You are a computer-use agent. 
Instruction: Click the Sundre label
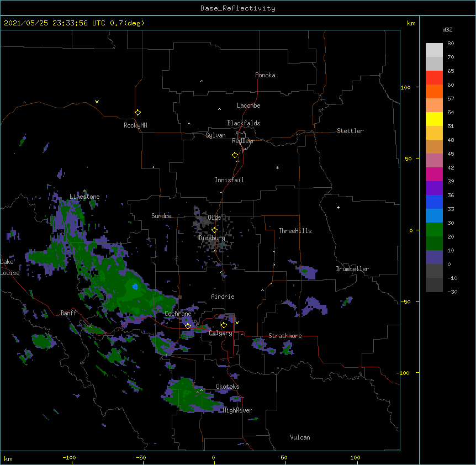point(161,216)
